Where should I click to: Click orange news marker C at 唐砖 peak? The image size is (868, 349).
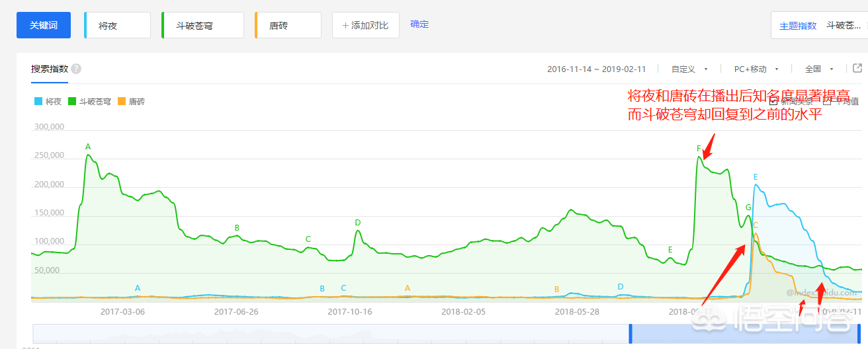pyautogui.click(x=756, y=225)
